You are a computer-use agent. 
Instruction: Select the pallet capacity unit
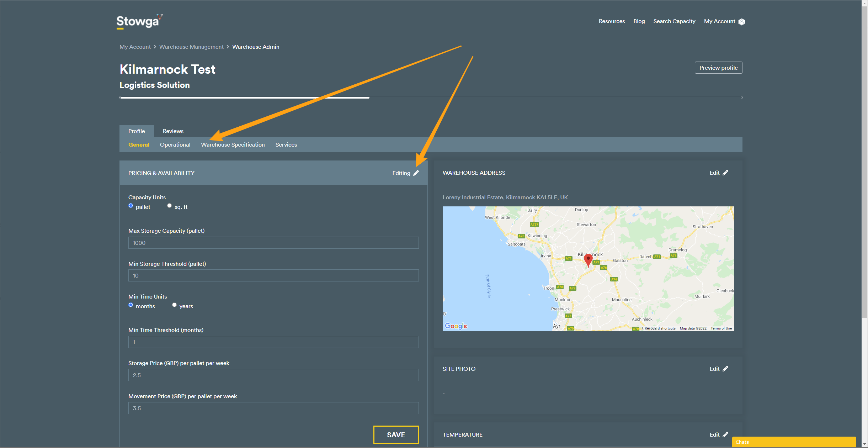tap(131, 206)
